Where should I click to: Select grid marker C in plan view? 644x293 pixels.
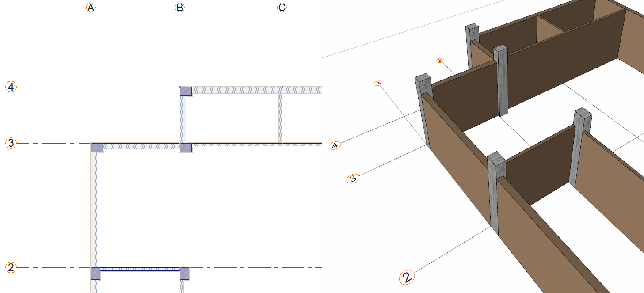[x=282, y=8]
